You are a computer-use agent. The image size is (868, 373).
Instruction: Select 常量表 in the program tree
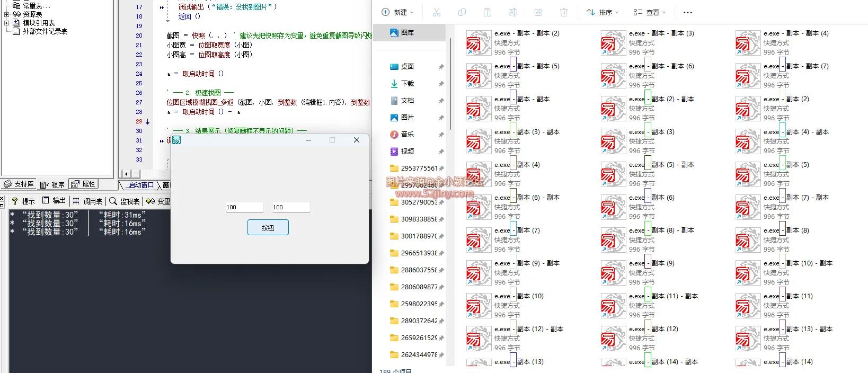32,6
